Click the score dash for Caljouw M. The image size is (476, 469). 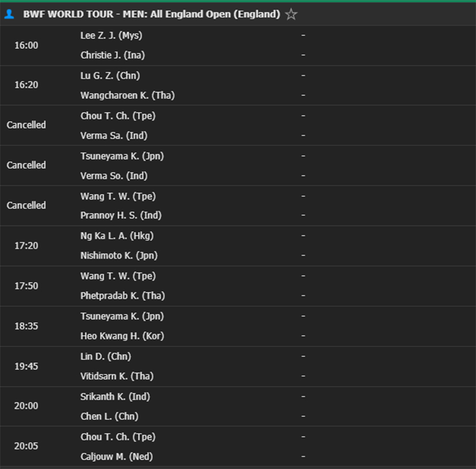pyautogui.click(x=303, y=456)
